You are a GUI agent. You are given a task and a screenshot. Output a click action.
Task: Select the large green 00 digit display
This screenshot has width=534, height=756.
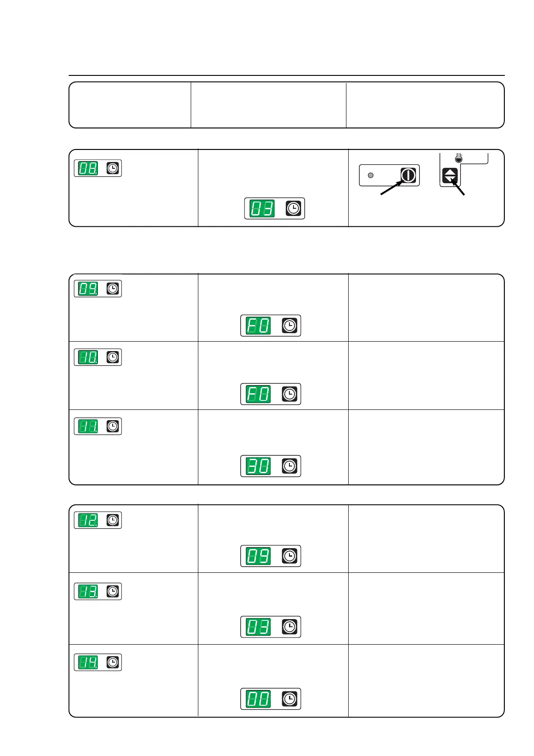(258, 699)
